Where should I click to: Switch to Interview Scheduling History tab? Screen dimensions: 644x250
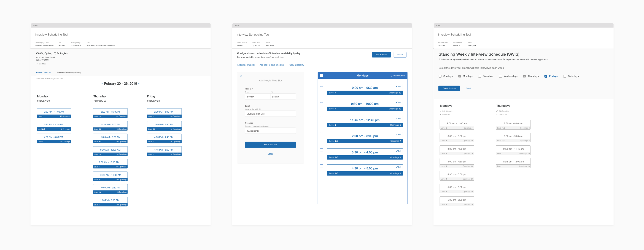[x=69, y=72]
